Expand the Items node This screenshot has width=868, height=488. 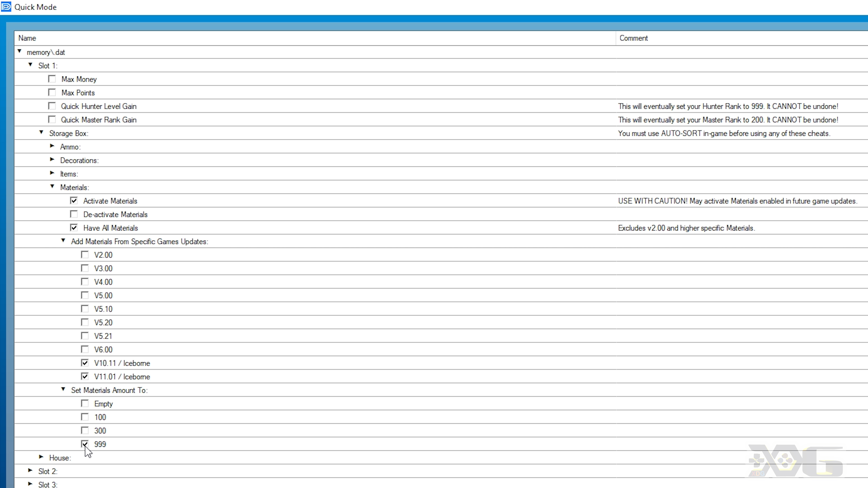(x=52, y=173)
